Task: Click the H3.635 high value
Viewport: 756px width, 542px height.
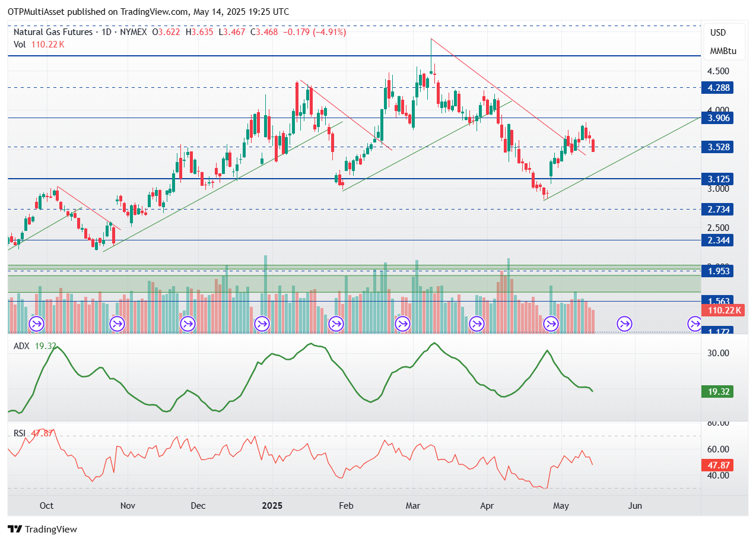Action: coord(201,32)
